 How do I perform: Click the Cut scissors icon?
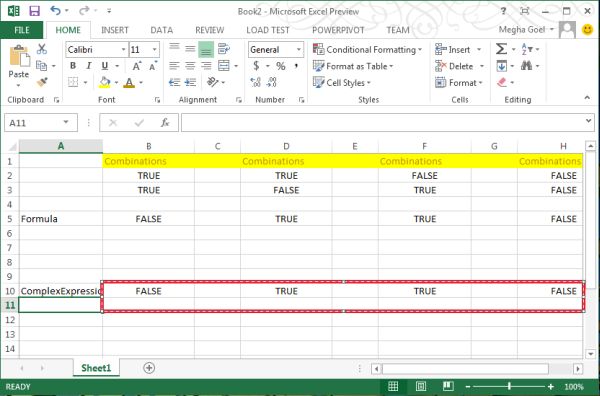click(42, 49)
